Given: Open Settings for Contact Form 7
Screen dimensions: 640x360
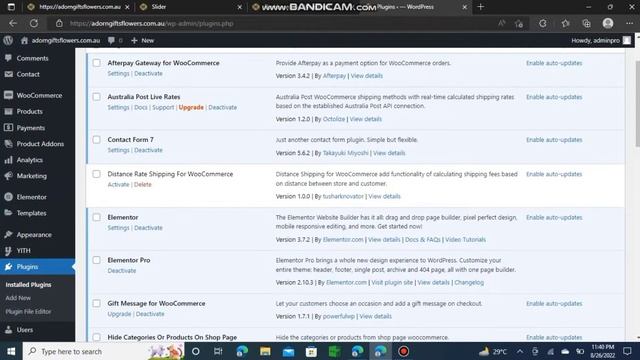Looking at the screenshot, I should click(118, 150).
